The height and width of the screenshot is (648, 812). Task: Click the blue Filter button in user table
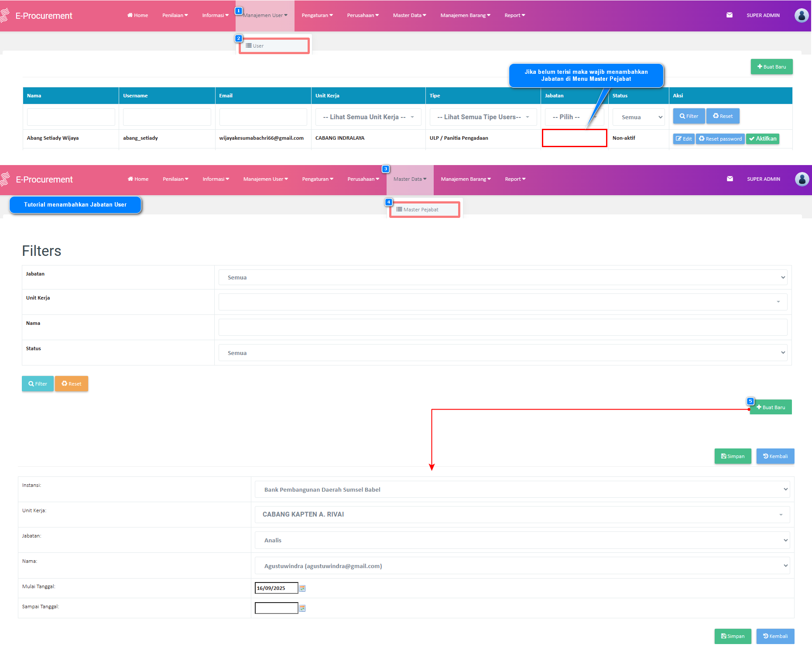click(x=689, y=116)
